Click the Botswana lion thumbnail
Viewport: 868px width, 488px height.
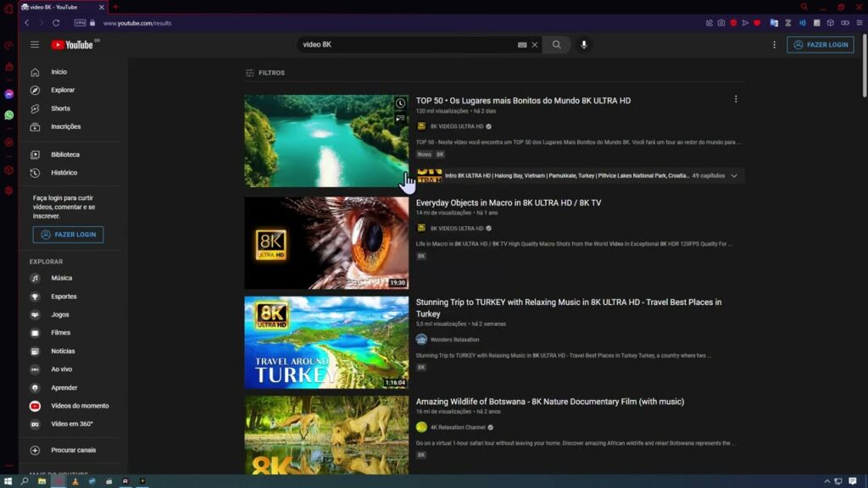coord(326,435)
